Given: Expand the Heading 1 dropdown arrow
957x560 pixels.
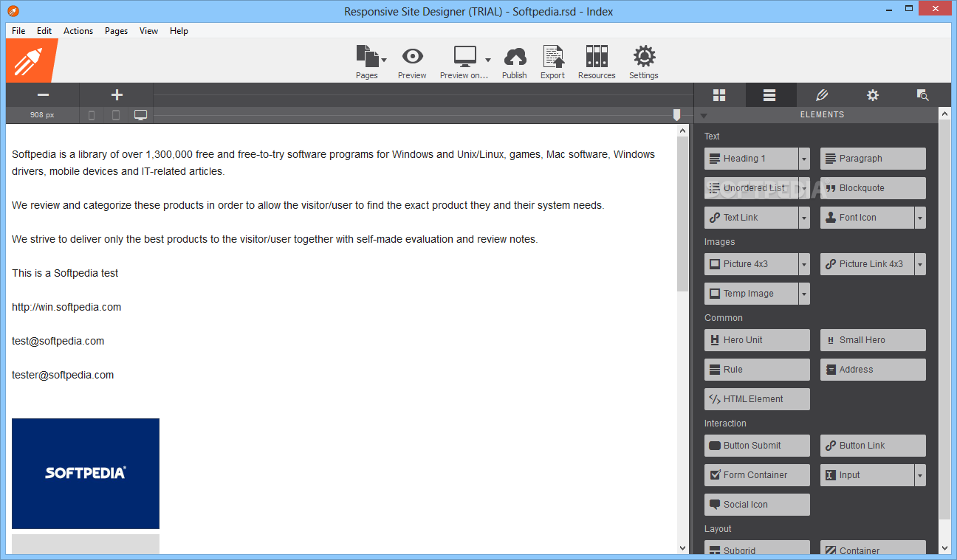Looking at the screenshot, I should click(804, 159).
